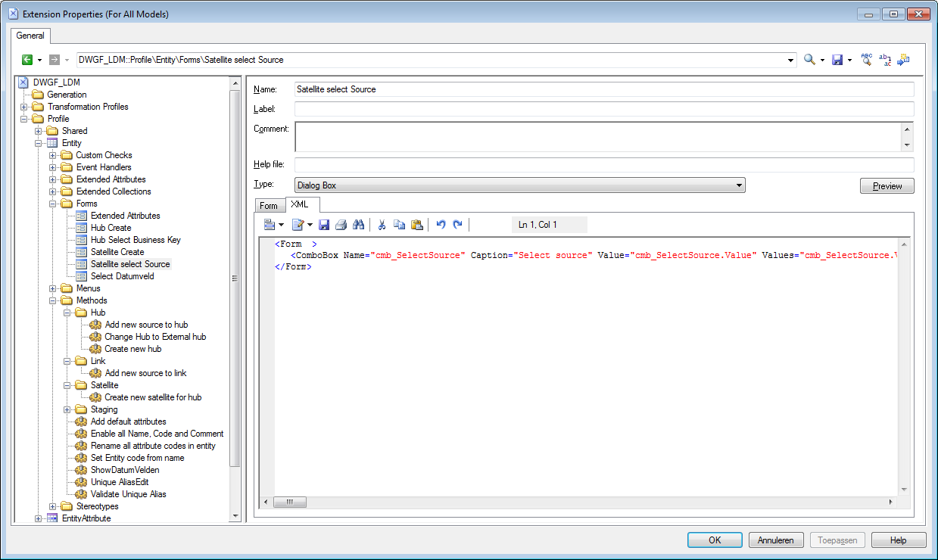Click the grey Forward navigation arrow

pos(55,60)
